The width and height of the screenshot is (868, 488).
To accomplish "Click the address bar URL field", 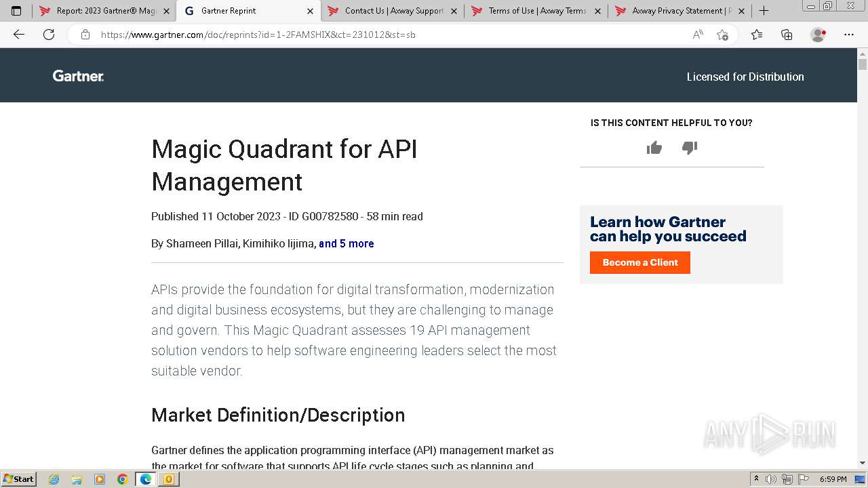I will (x=393, y=35).
